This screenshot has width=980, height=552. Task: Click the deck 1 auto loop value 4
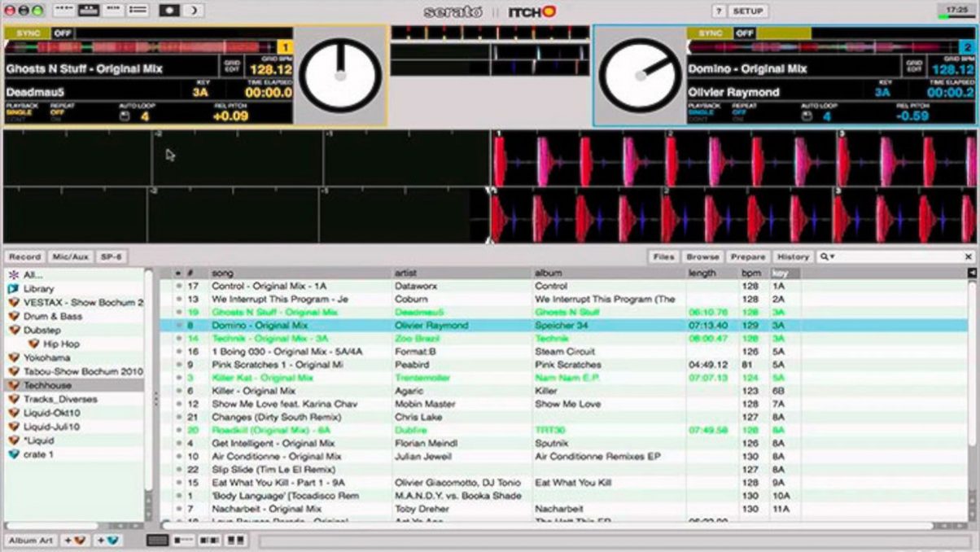(x=145, y=116)
